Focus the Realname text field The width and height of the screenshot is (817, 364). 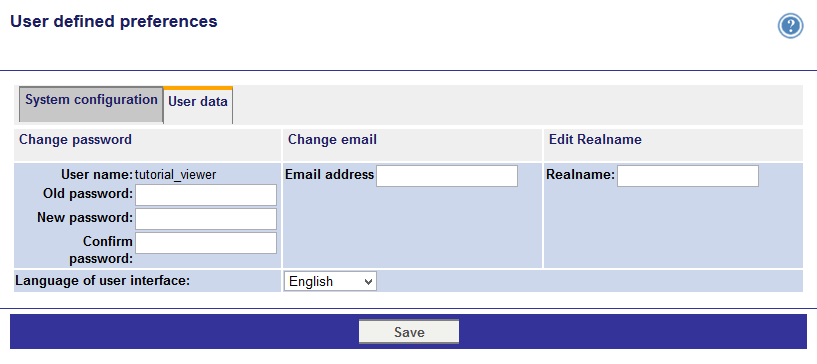point(688,176)
